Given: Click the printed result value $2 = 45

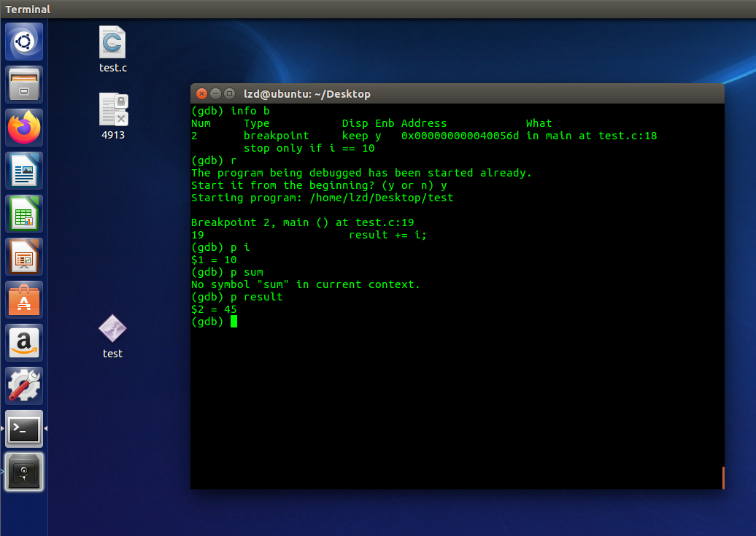Looking at the screenshot, I should pyautogui.click(x=213, y=309).
